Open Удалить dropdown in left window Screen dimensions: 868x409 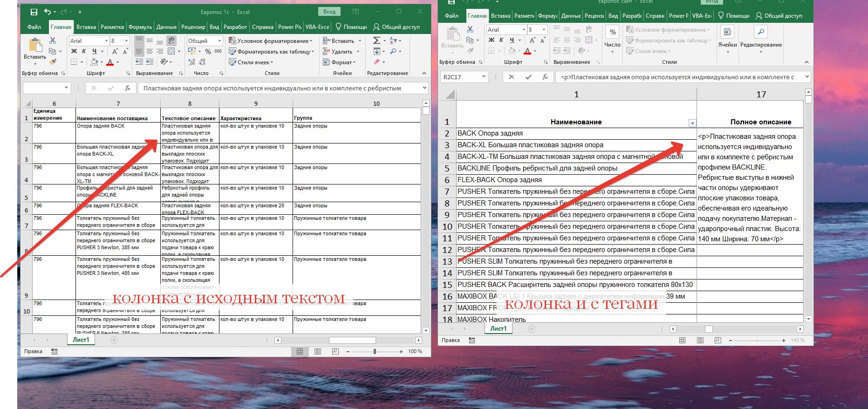[x=341, y=51]
